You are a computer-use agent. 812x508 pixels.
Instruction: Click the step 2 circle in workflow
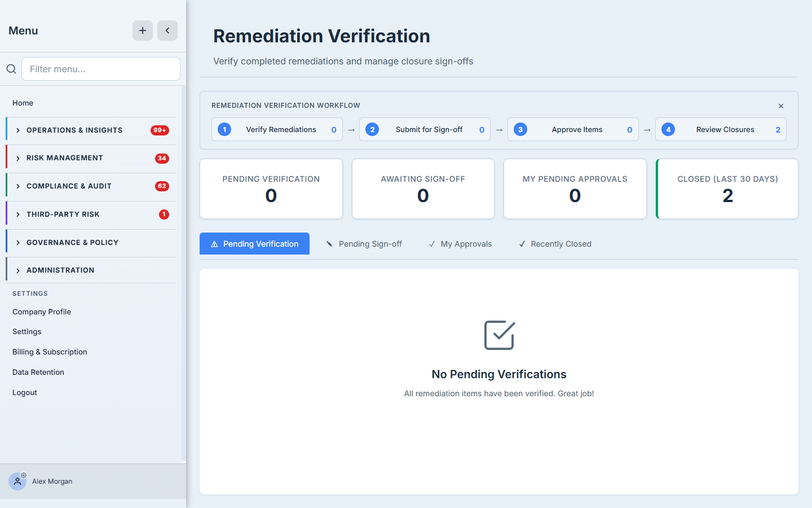[x=372, y=129]
